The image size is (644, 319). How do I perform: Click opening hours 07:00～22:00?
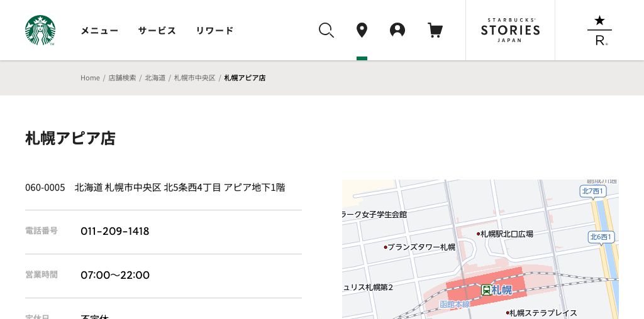click(115, 275)
